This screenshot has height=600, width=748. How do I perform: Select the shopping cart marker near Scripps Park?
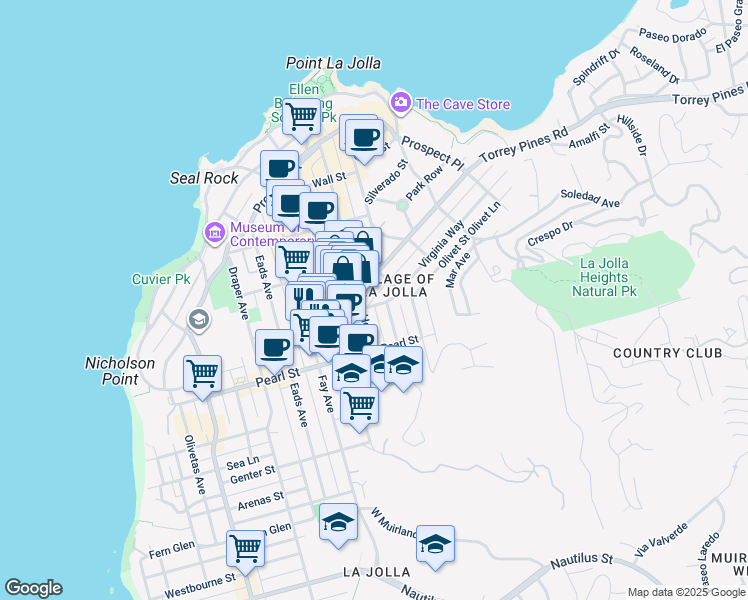[x=301, y=117]
